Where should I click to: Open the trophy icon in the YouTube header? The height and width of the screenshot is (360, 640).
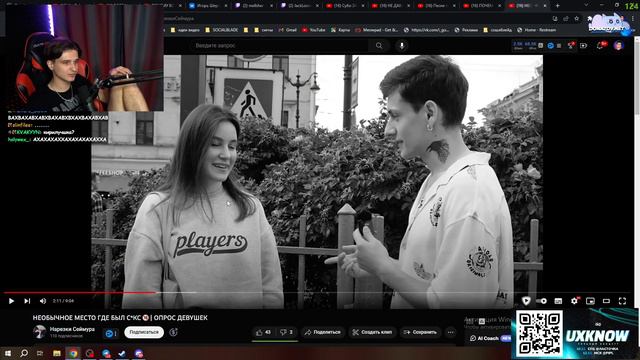click(571, 45)
